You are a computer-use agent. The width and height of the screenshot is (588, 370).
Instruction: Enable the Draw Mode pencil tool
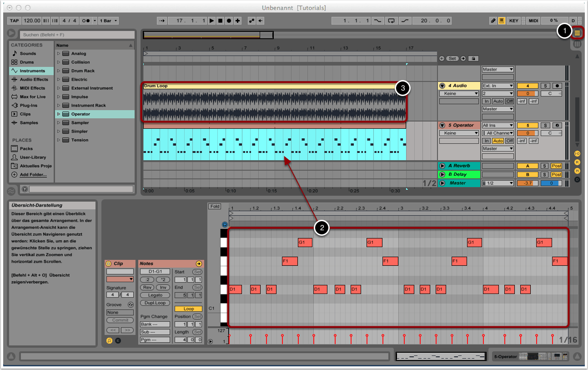pyautogui.click(x=493, y=21)
